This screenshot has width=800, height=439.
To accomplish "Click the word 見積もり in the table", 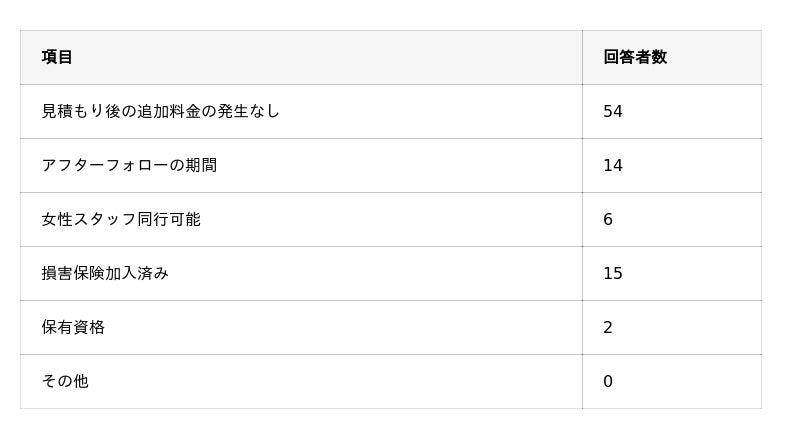I will point(73,111).
